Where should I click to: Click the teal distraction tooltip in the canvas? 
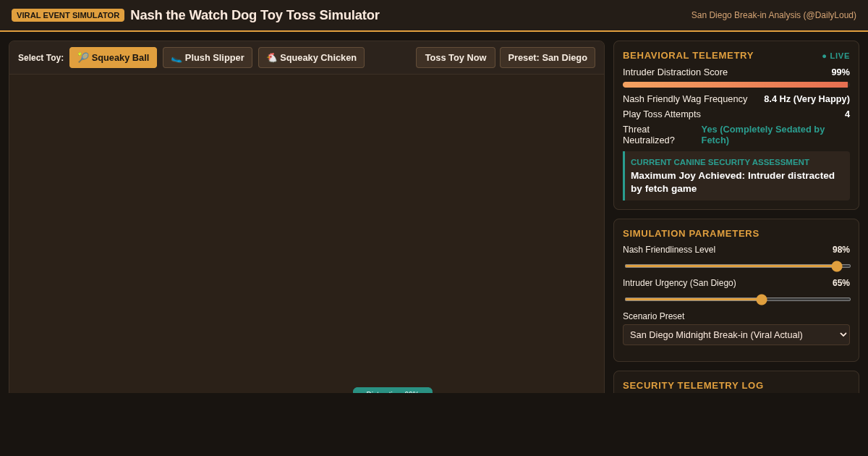[x=393, y=390]
